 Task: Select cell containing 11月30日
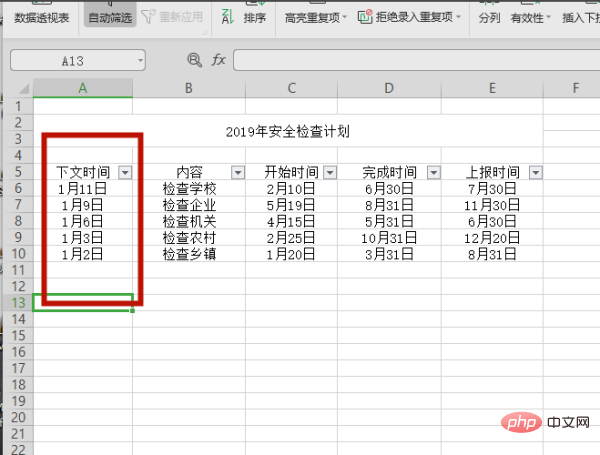pyautogui.click(x=492, y=205)
